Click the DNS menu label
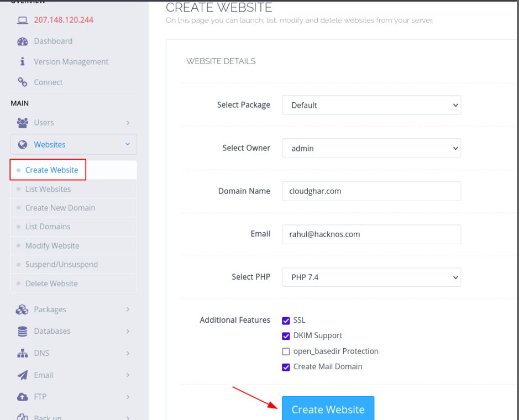 [41, 353]
